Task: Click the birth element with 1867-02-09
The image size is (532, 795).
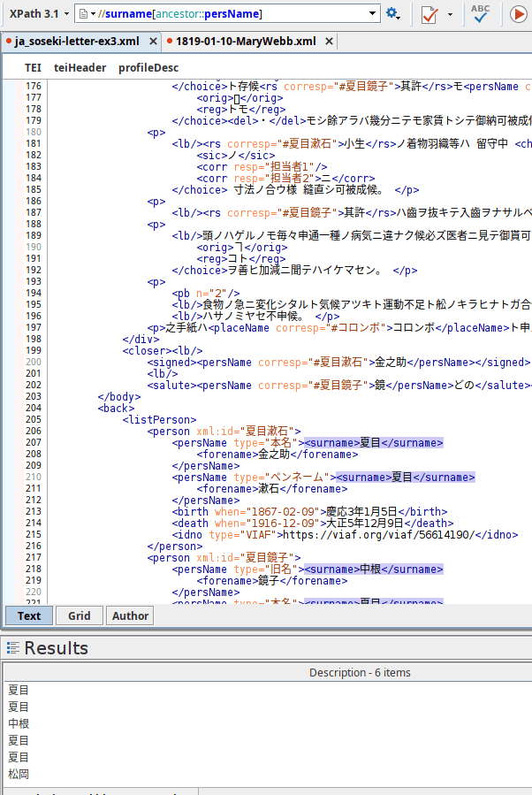Action: point(309,512)
